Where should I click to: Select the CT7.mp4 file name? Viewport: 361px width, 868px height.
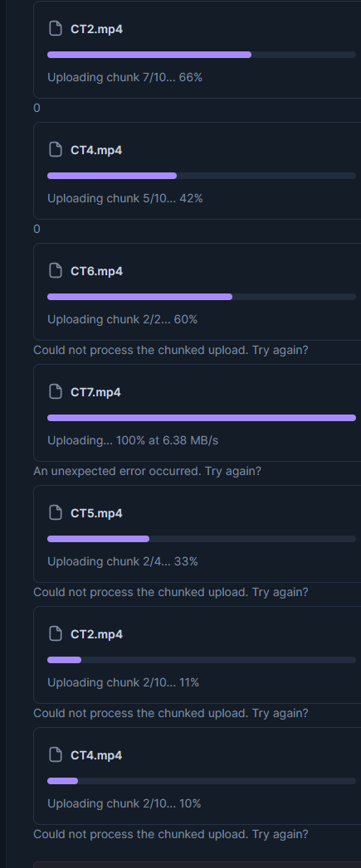tap(96, 392)
